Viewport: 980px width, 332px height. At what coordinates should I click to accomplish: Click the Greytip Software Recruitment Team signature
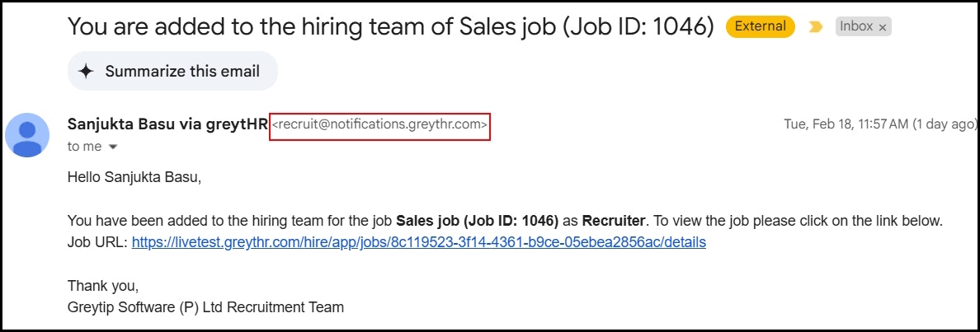coord(205,307)
